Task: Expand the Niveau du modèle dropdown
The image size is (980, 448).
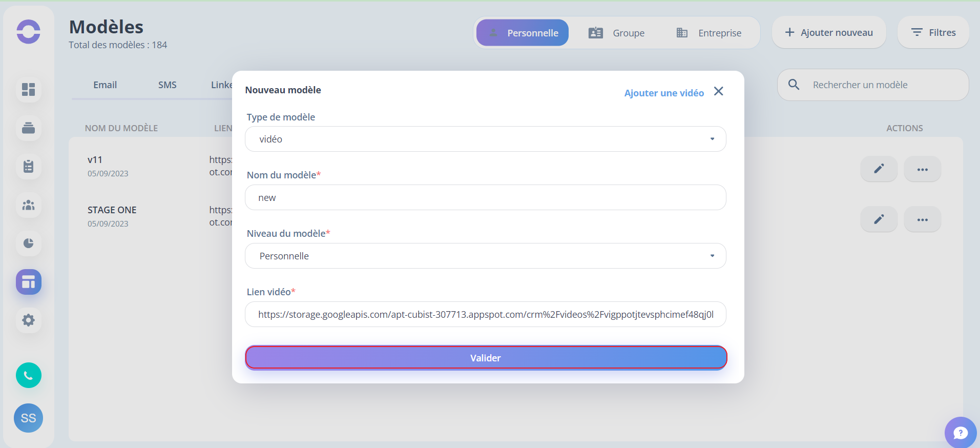Action: click(486, 256)
